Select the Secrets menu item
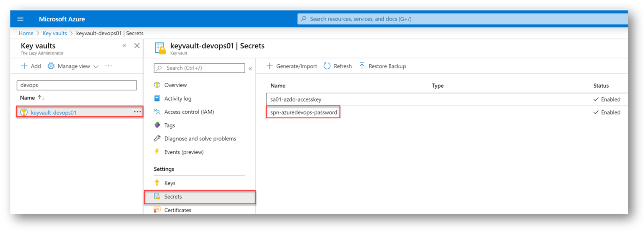Screen dimensions: 644x232 click(200, 197)
